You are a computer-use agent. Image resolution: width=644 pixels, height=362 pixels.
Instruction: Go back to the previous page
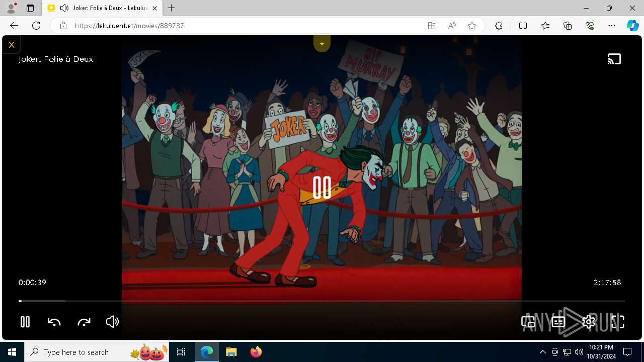click(14, 26)
